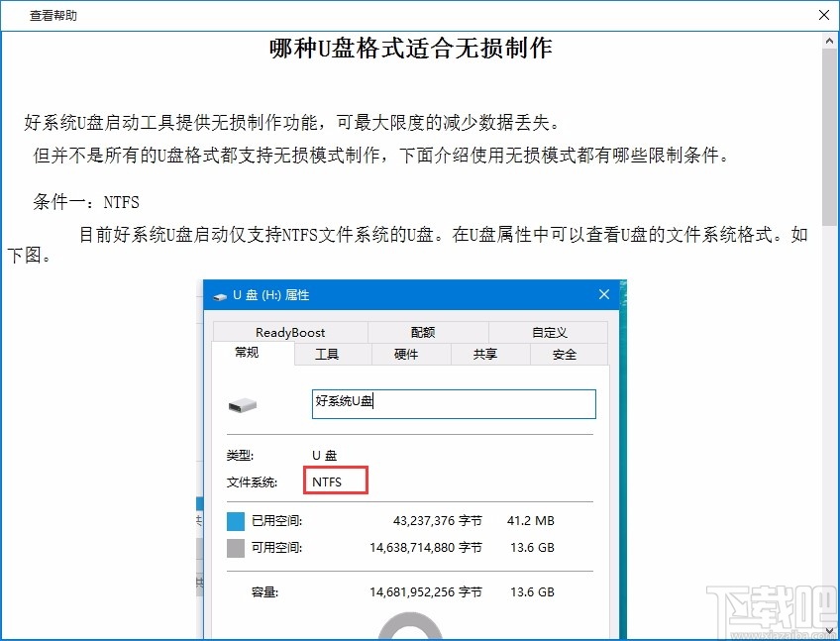Switch to the 工具 tab
Image resolution: width=840 pixels, height=641 pixels.
tap(330, 353)
